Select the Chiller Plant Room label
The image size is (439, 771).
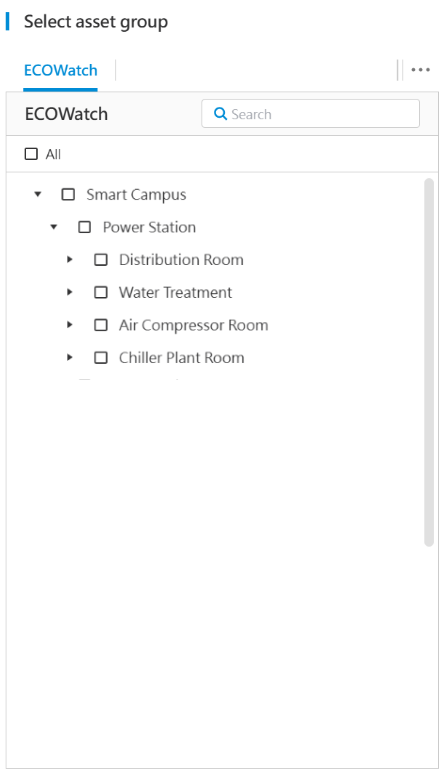(181, 357)
